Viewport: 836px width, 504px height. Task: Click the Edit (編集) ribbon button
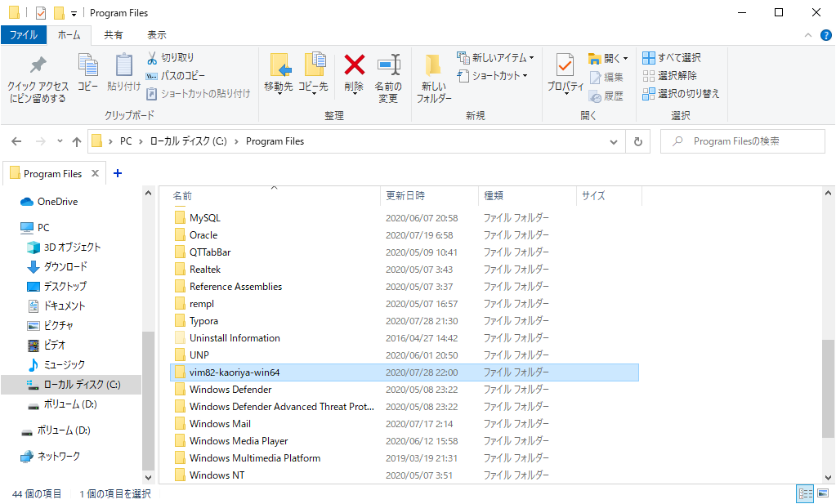606,78
